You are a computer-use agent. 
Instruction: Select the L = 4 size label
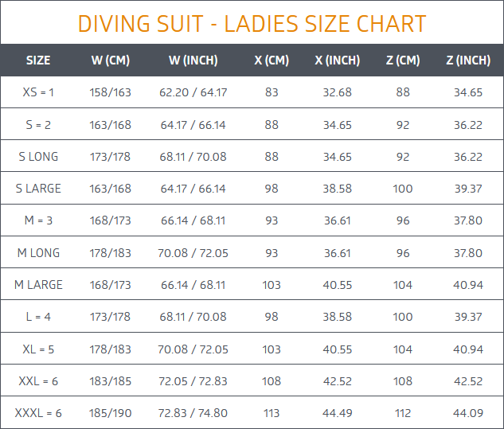38,317
